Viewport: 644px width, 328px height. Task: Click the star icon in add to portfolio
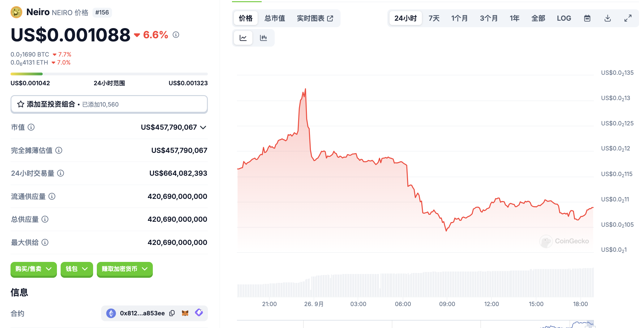pyautogui.click(x=21, y=104)
